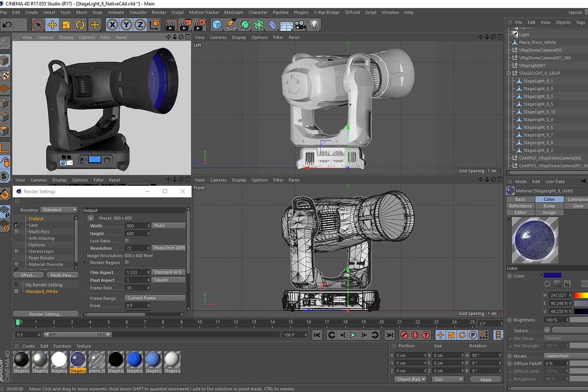Switch to the Bump material tab

pyautogui.click(x=549, y=206)
